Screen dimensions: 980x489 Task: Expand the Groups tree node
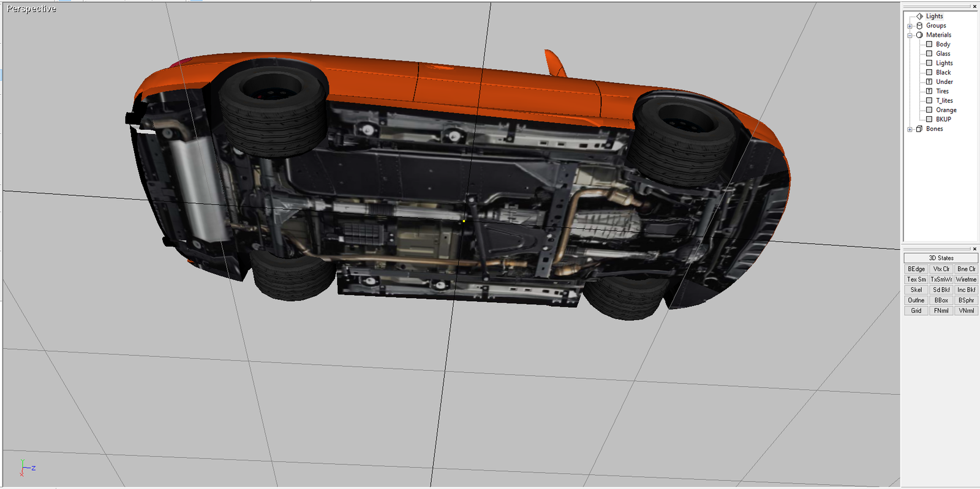coord(910,26)
